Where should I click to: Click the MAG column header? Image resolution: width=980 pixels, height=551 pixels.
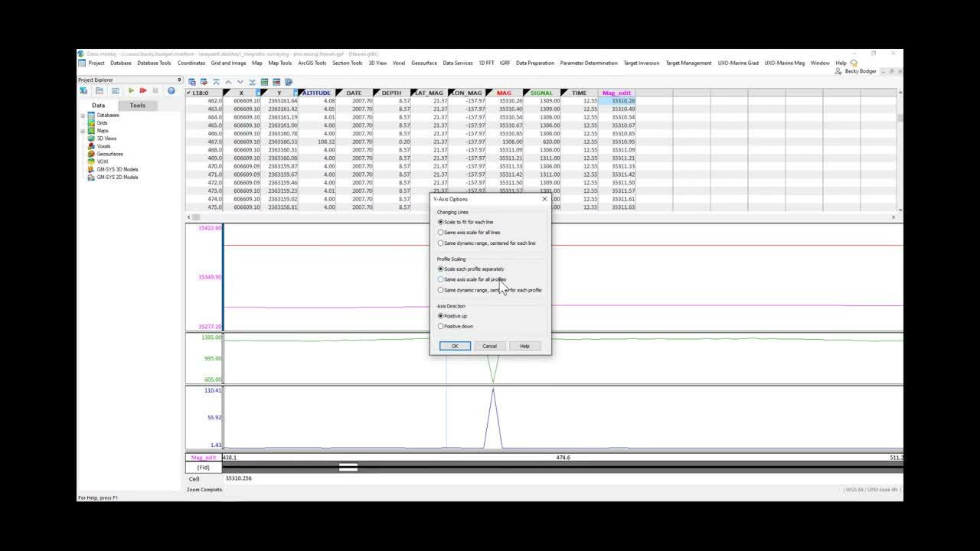(504, 93)
